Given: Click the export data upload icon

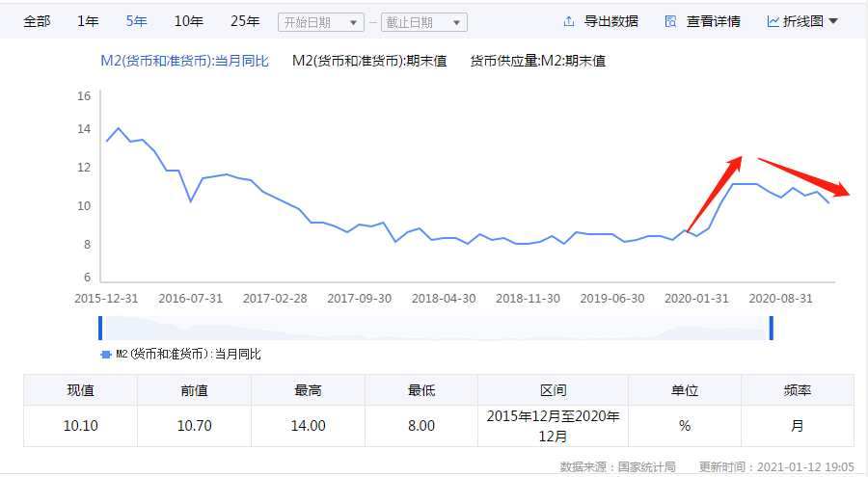Looking at the screenshot, I should 568,21.
